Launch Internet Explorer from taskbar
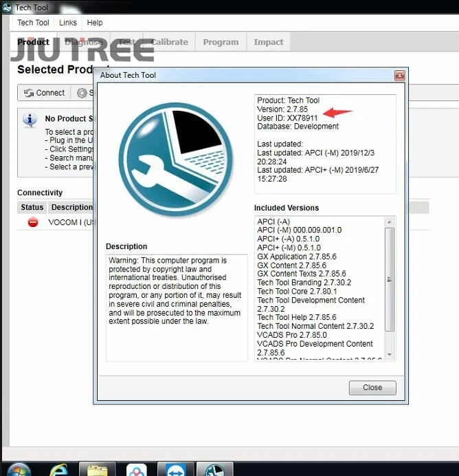Image resolution: width=459 pixels, height=476 pixels. coord(58,469)
